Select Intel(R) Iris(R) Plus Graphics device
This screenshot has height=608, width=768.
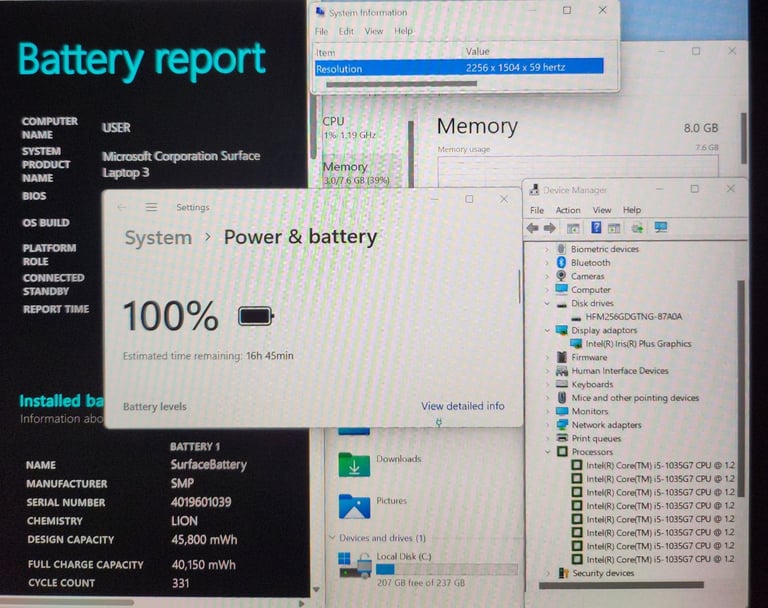click(638, 343)
